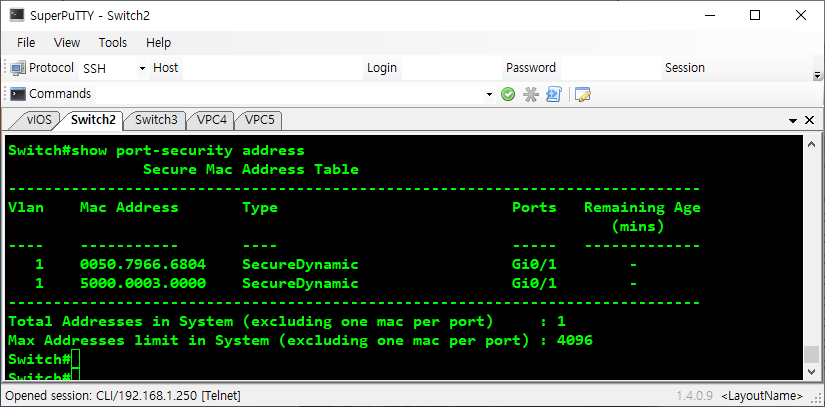
Task: Open the Tools menu
Action: click(x=113, y=43)
